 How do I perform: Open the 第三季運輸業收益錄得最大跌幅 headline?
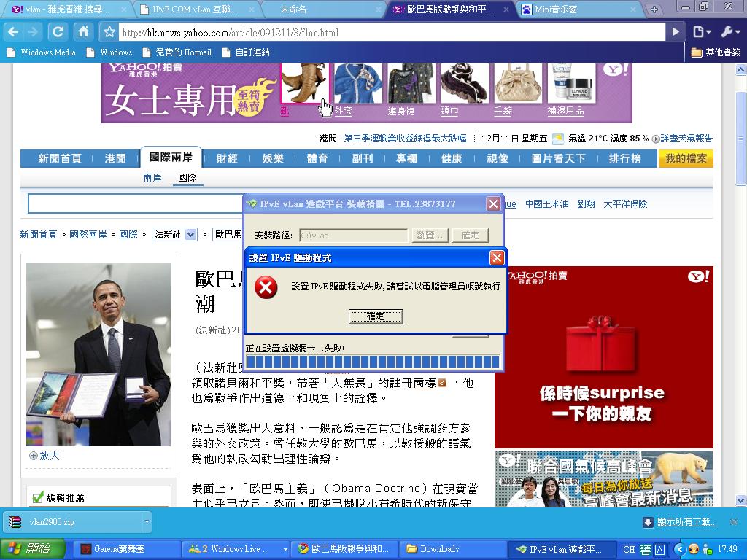(405, 138)
